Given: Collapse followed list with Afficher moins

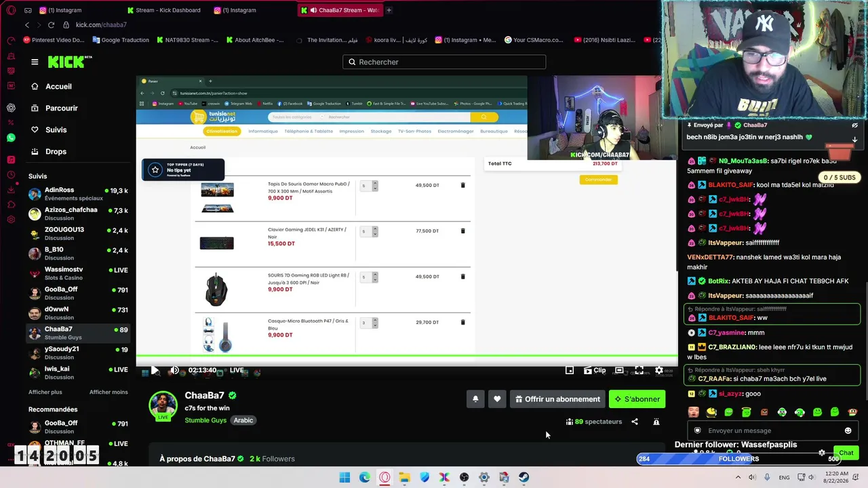Looking at the screenshot, I should 108,392.
